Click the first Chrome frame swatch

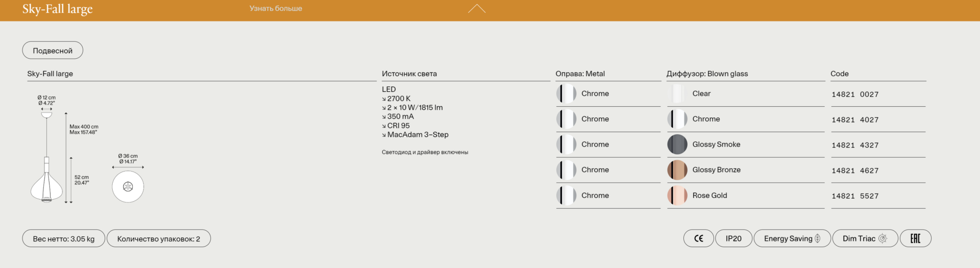point(566,93)
